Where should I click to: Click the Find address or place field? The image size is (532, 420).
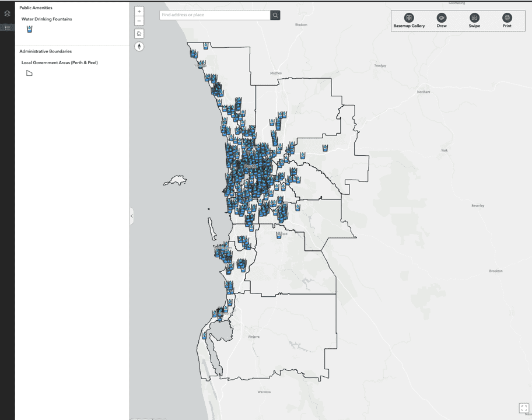click(x=215, y=15)
